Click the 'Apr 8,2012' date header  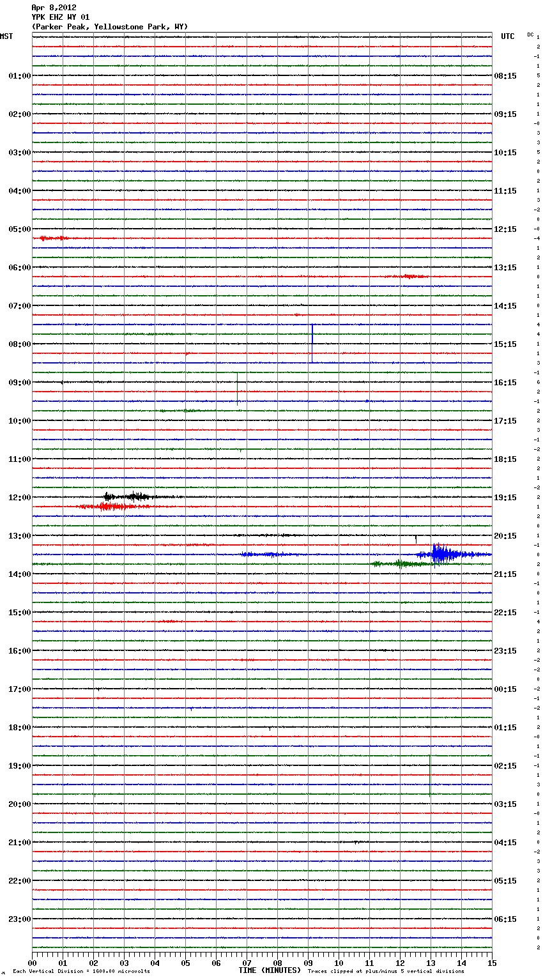pyautogui.click(x=54, y=8)
